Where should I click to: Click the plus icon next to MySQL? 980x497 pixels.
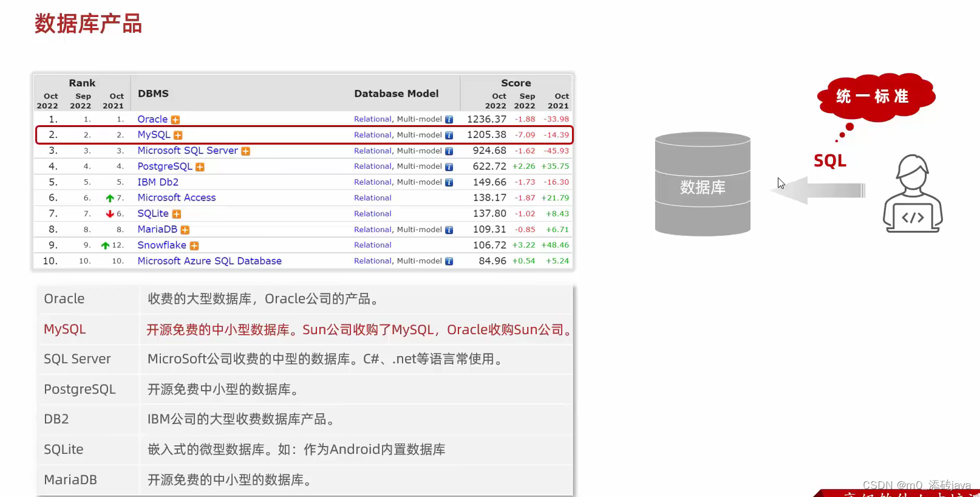point(178,135)
